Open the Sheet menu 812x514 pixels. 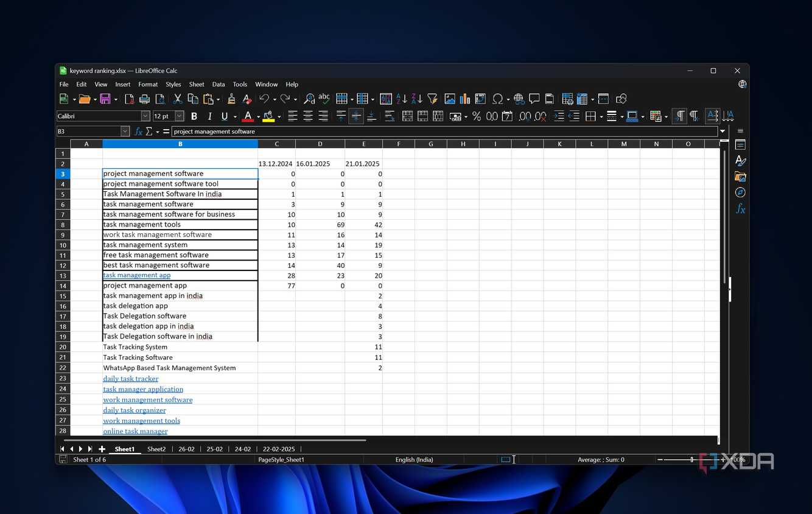point(197,85)
